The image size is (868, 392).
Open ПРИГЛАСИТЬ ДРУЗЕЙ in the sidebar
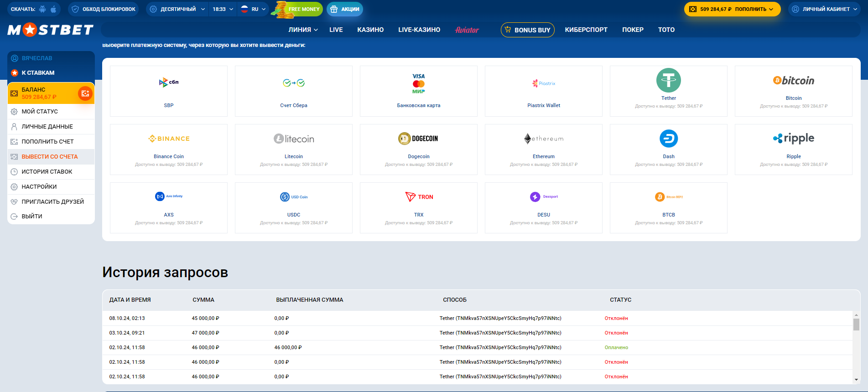pyautogui.click(x=51, y=201)
